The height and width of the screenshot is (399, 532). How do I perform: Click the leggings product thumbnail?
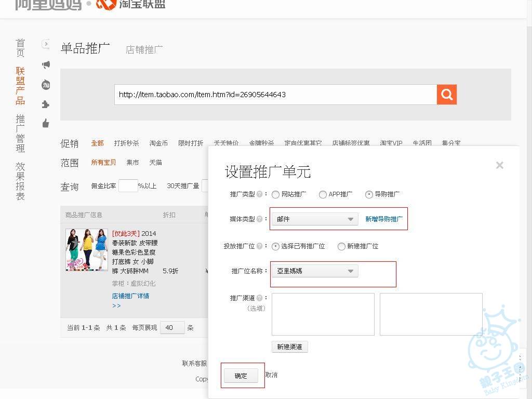pos(87,250)
